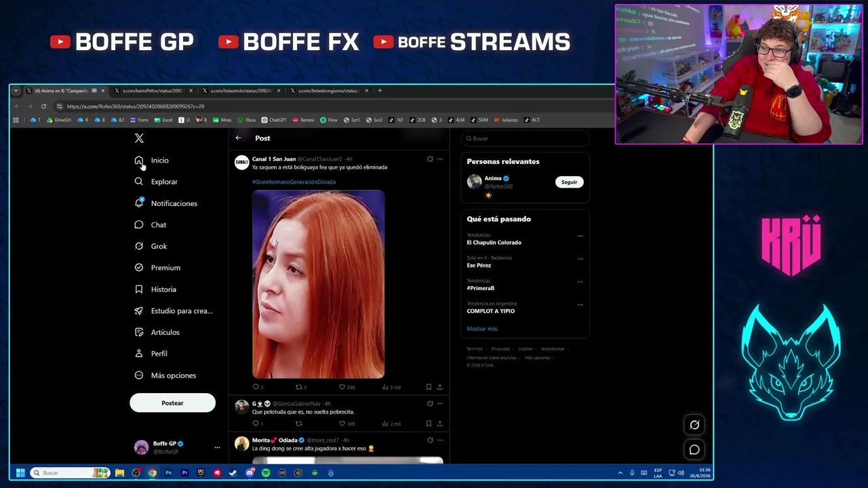Bookmark the Canal 1 San Juan post
Image resolution: width=868 pixels, height=488 pixels.
(x=429, y=387)
